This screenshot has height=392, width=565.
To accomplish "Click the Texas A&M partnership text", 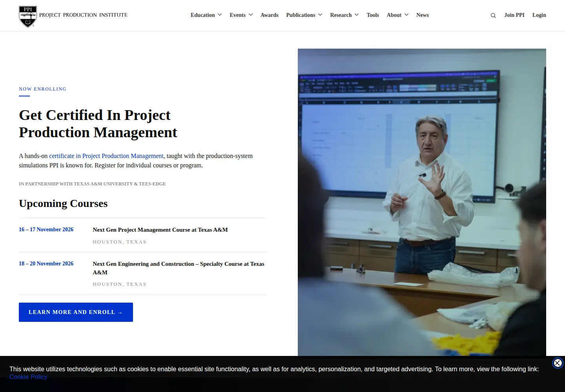I will tap(92, 184).
